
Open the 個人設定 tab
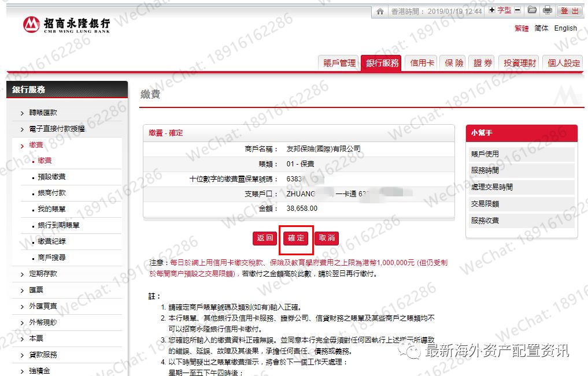(563, 63)
